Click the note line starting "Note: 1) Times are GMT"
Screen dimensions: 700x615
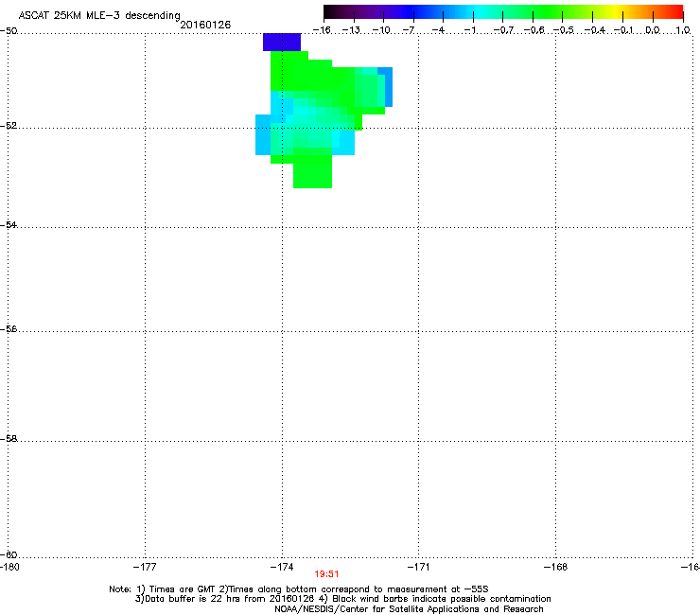click(299, 589)
